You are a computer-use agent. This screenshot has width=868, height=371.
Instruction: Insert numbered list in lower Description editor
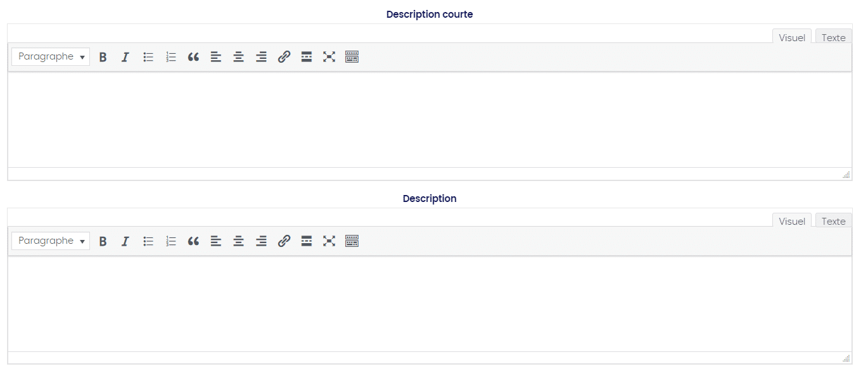click(170, 241)
